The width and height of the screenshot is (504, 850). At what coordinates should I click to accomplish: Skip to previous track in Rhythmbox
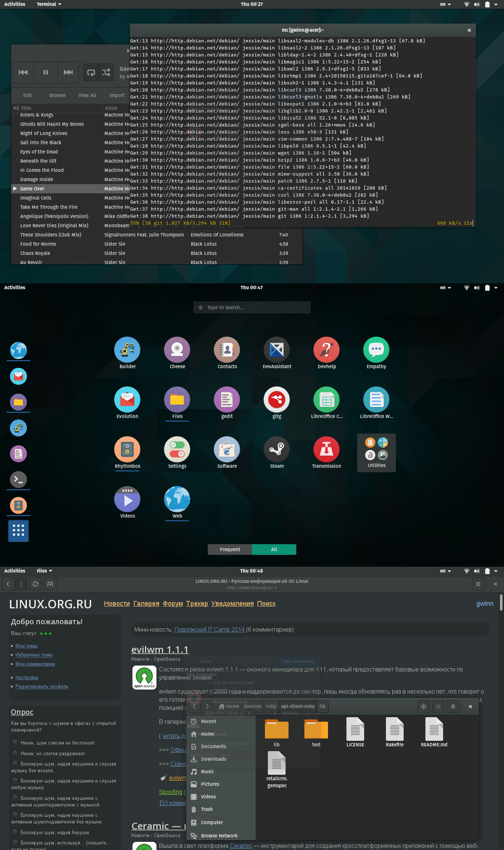(x=23, y=72)
